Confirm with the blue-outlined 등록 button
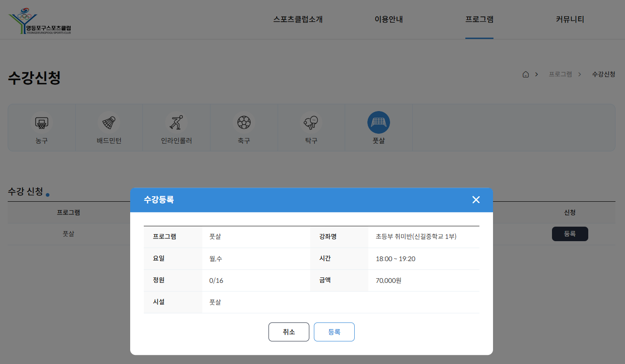Screen dimensions: 625x364 334,332
